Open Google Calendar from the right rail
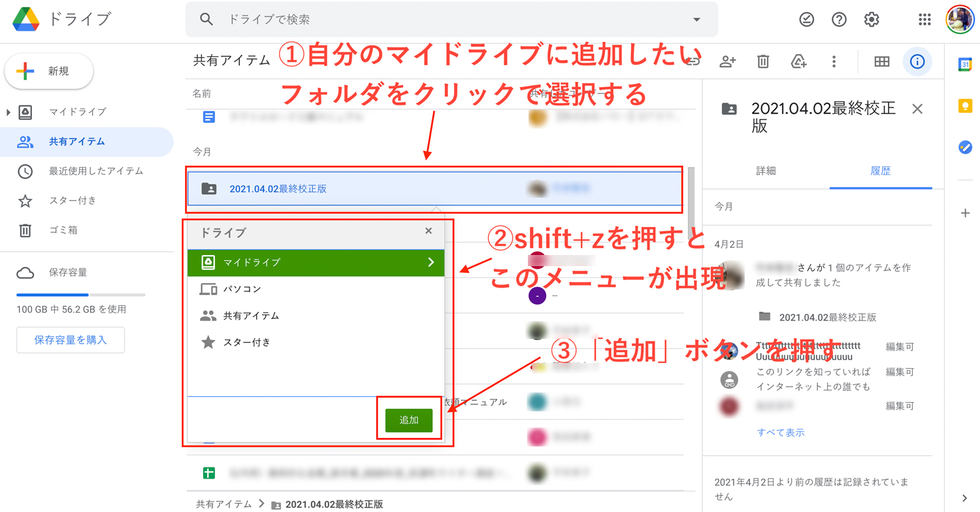Screen dimensions: 980x512 click(966, 65)
